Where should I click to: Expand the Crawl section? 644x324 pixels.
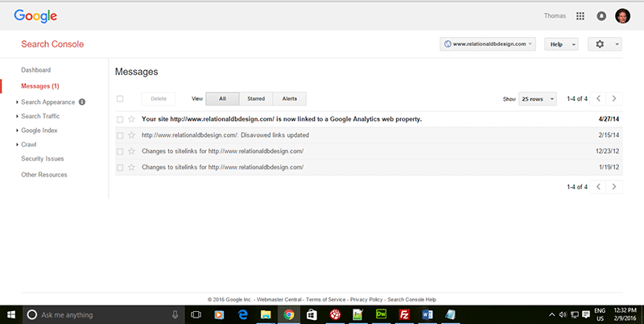tap(29, 144)
